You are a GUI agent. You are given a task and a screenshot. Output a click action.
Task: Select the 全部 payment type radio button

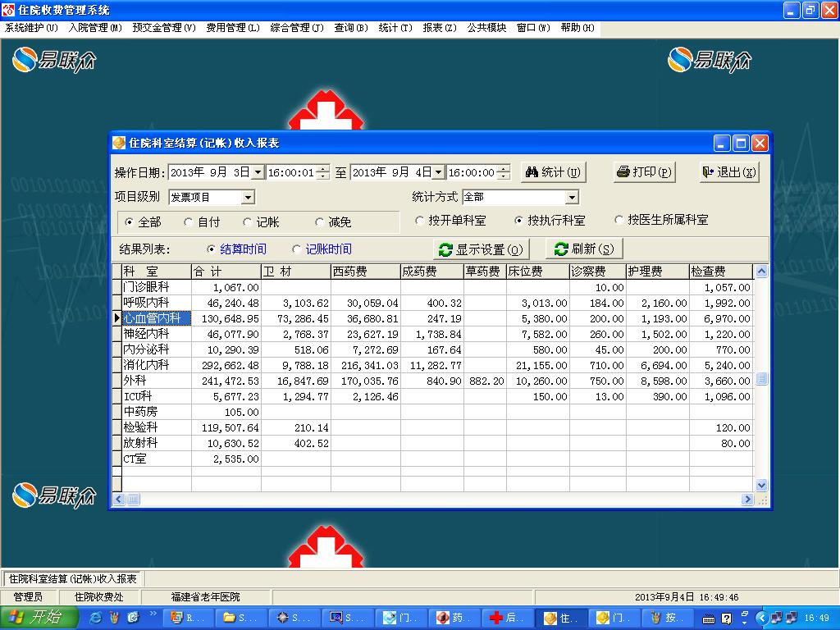click(130, 221)
